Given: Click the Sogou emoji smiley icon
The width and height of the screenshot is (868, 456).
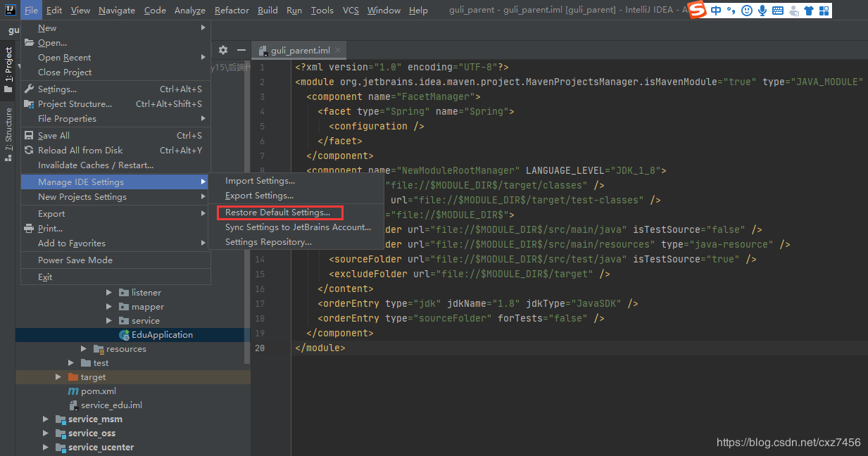Looking at the screenshot, I should click(x=747, y=11).
